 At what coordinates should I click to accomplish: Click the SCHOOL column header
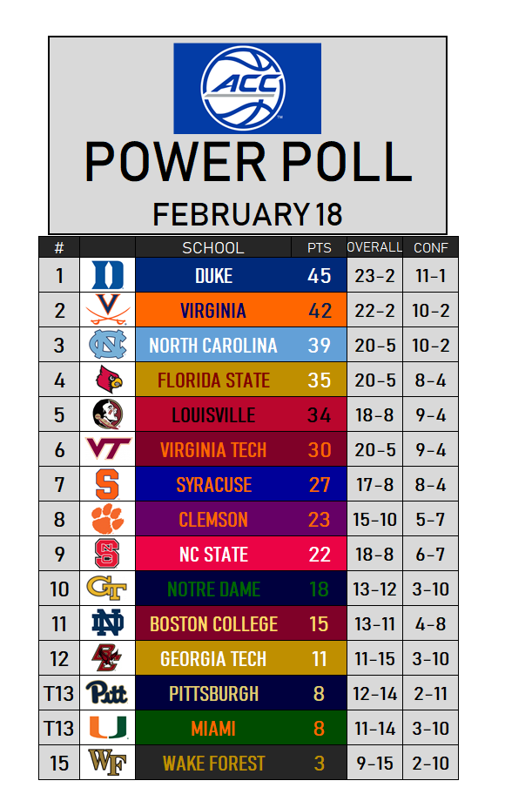213,247
